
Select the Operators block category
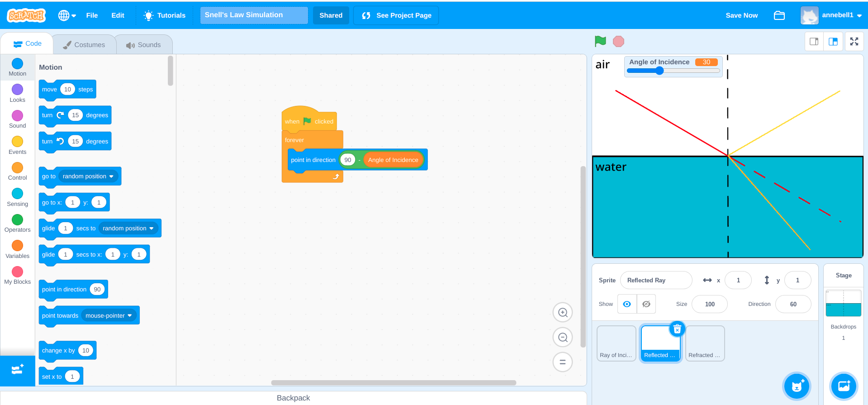(18, 224)
